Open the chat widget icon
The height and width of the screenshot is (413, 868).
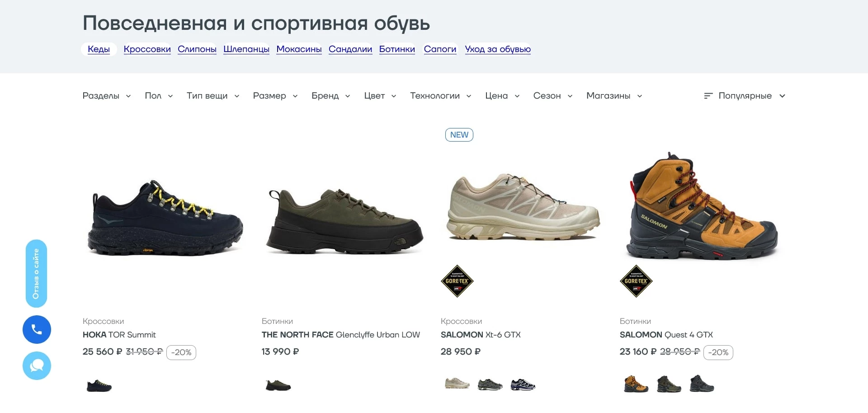[x=37, y=366]
